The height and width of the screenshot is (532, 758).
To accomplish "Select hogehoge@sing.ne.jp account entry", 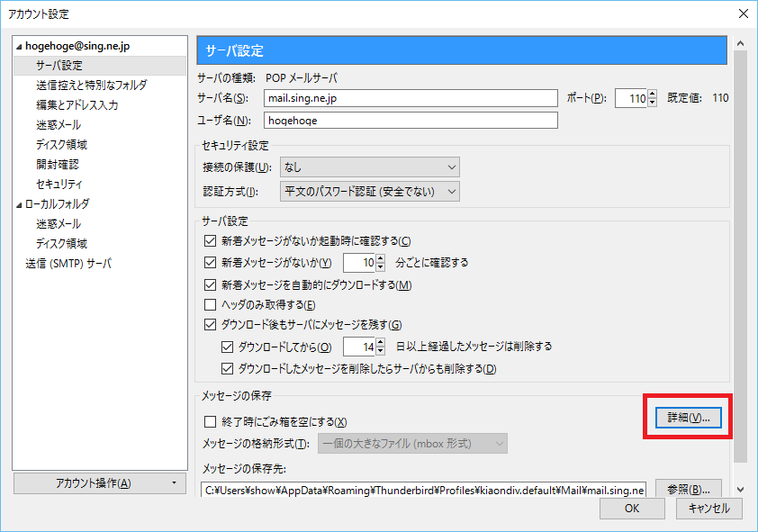I will point(77,47).
